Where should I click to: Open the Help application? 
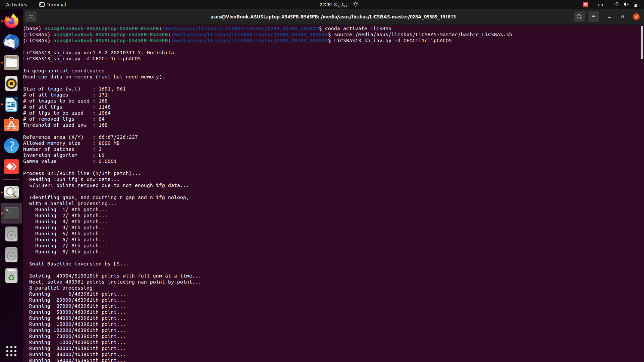click(x=11, y=146)
